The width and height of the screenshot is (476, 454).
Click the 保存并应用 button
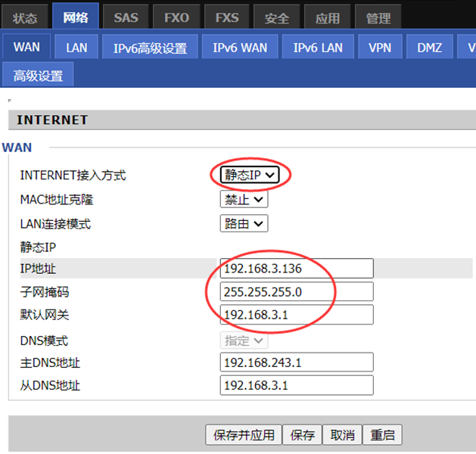click(x=244, y=434)
